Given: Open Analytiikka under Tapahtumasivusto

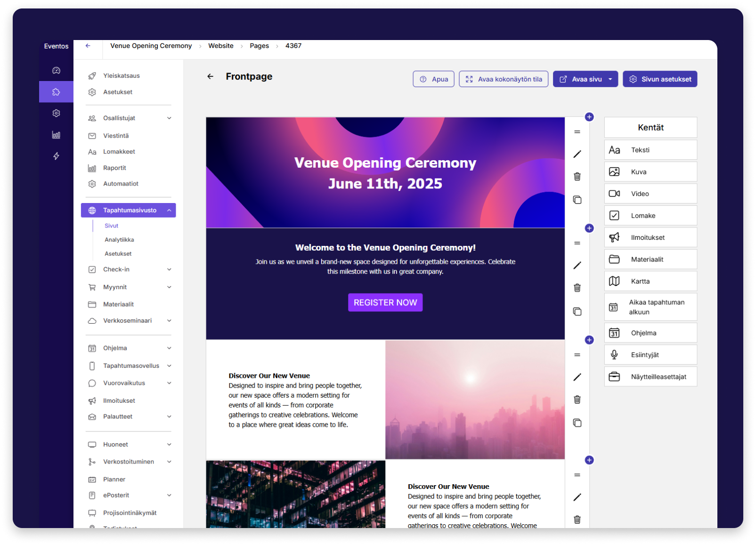Looking at the screenshot, I should click(119, 240).
